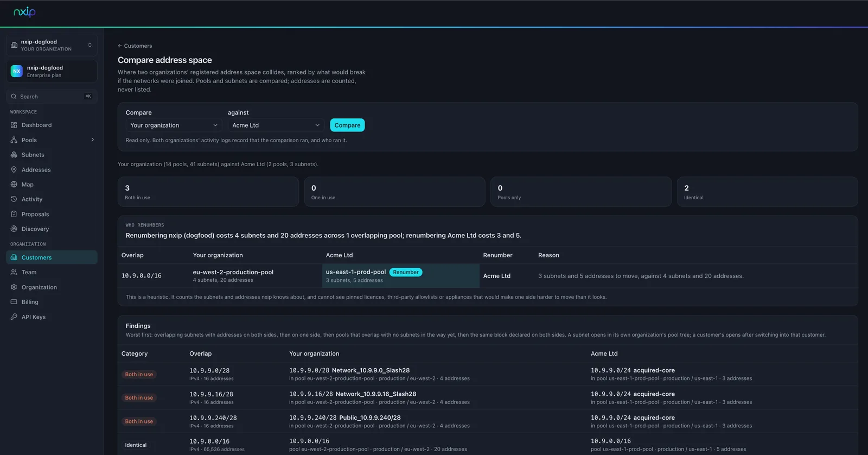Expand the Pools submenu chevron

(x=93, y=140)
